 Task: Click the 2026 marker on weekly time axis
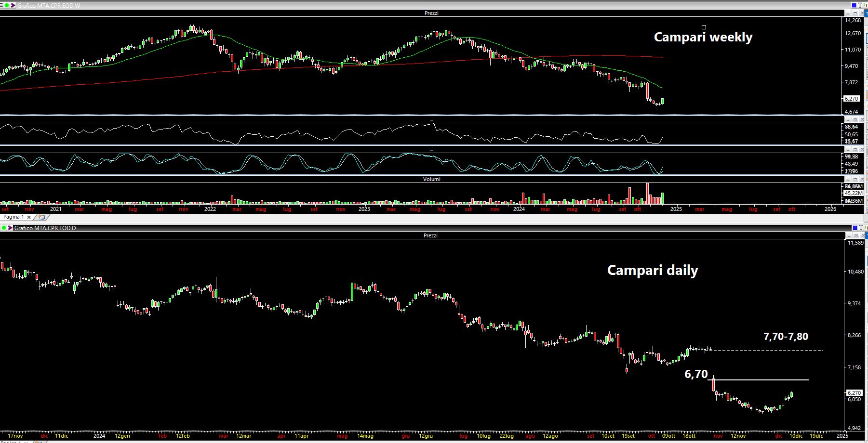tap(830, 209)
